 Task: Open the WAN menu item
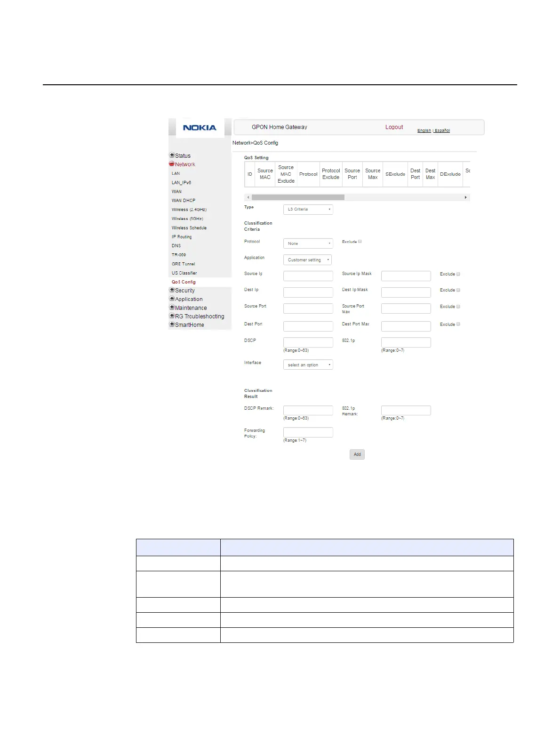(x=176, y=192)
